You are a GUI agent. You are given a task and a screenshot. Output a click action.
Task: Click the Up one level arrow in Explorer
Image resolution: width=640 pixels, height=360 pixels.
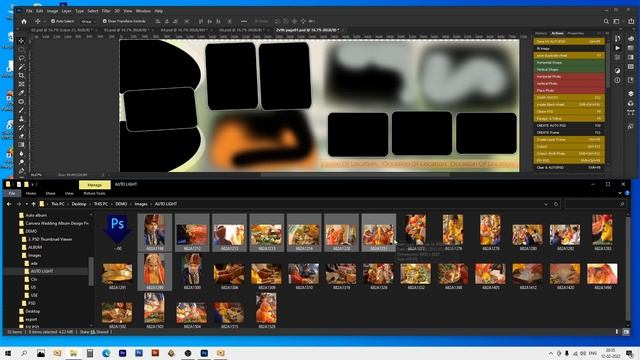tap(34, 204)
